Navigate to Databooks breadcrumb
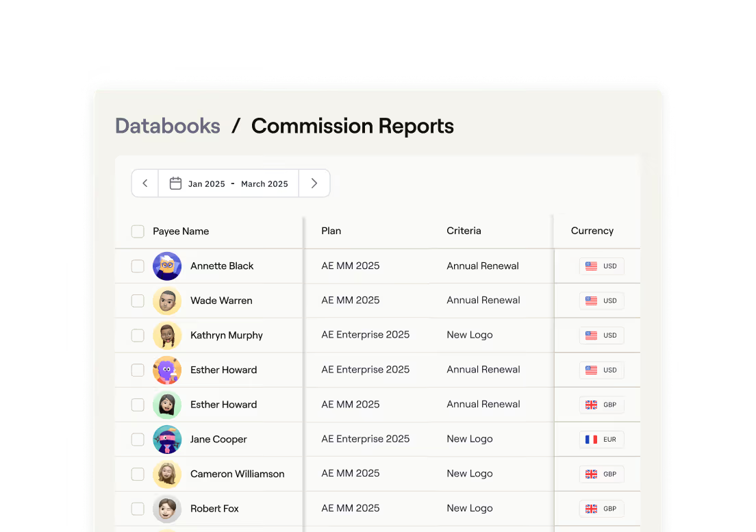The width and height of the screenshot is (756, 532). 167,126
